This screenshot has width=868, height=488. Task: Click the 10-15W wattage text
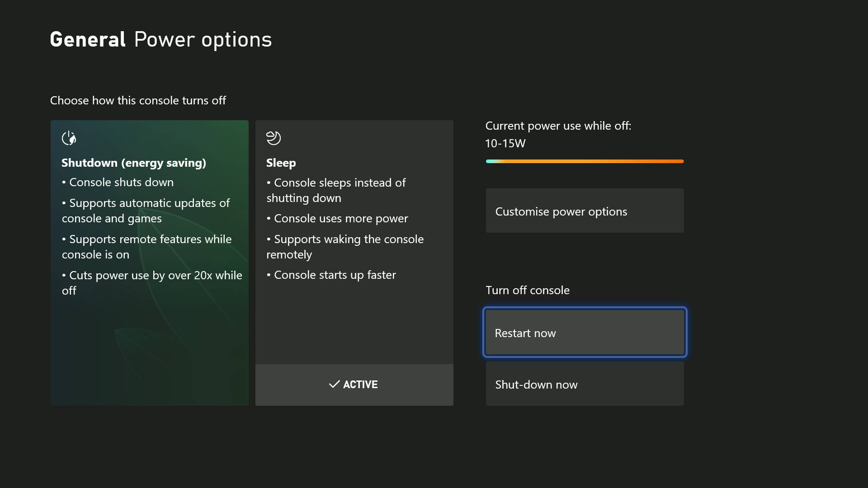point(505,143)
